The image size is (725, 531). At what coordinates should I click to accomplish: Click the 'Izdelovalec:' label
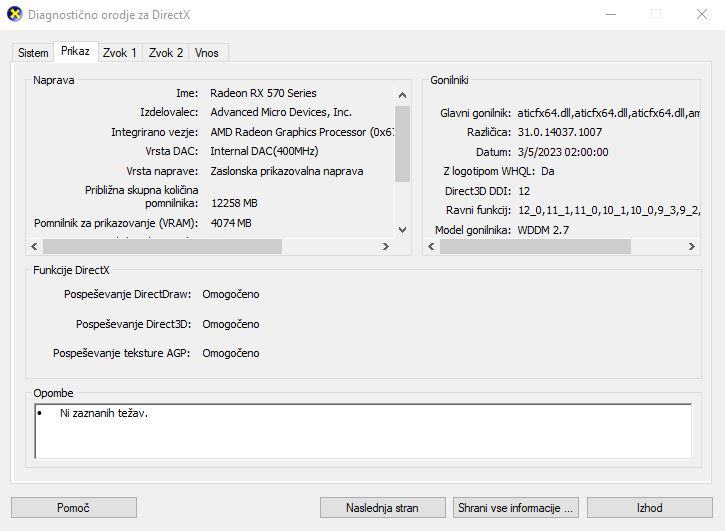169,112
